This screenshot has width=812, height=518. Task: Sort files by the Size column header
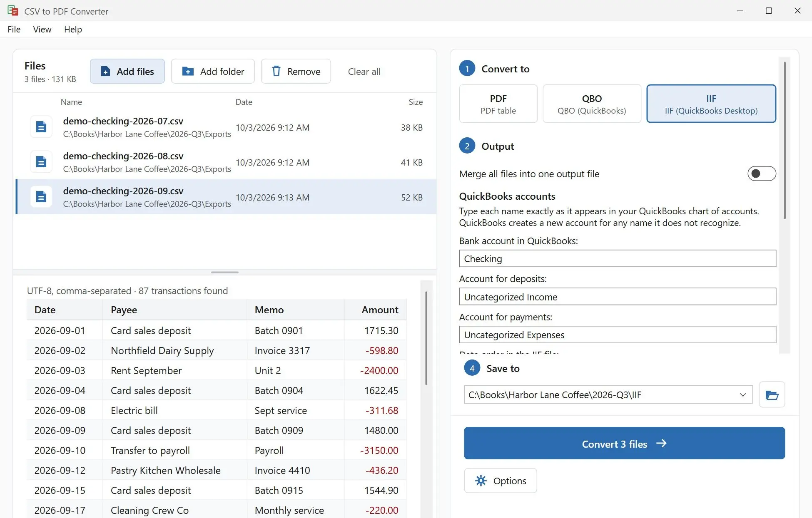(416, 102)
